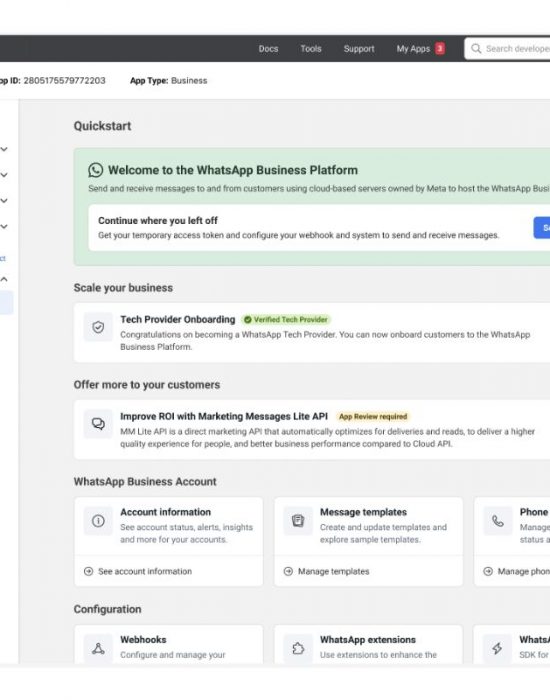Viewport: 550px width, 700px height.
Task: Click the Continue where you left off heading
Action: click(158, 221)
